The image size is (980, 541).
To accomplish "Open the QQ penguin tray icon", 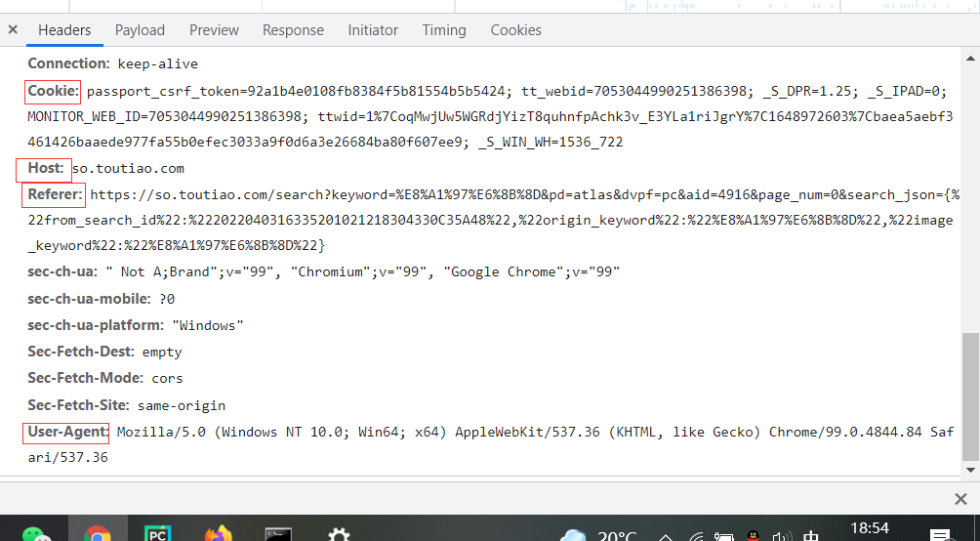I will (754, 536).
